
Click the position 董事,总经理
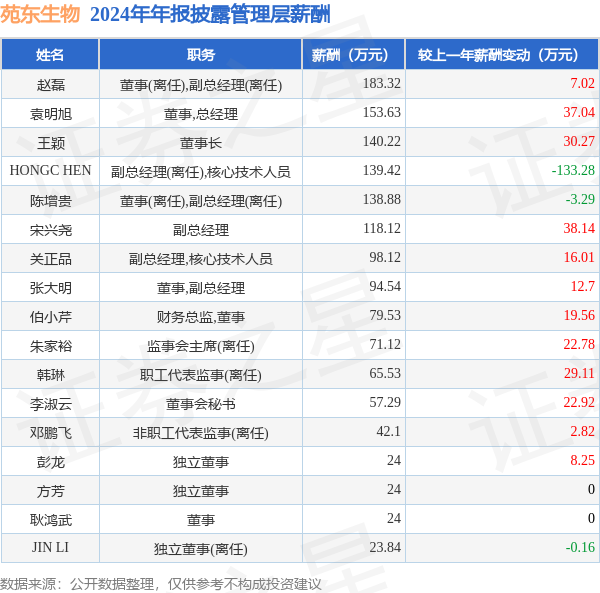click(201, 114)
